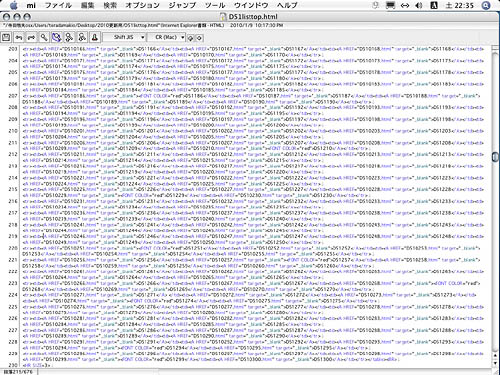Click the 22:35 clock in menu bar

pyautogui.click(x=459, y=5)
